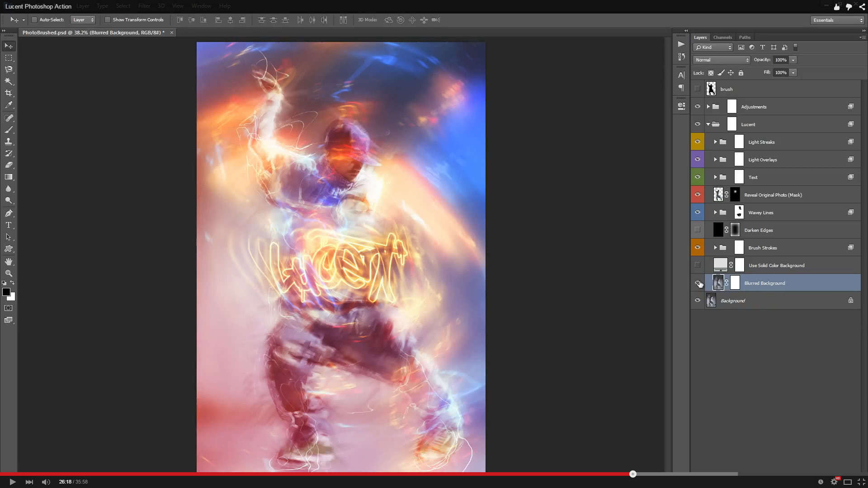Select the Brush tool
Image resolution: width=868 pixels, height=488 pixels.
(9, 130)
